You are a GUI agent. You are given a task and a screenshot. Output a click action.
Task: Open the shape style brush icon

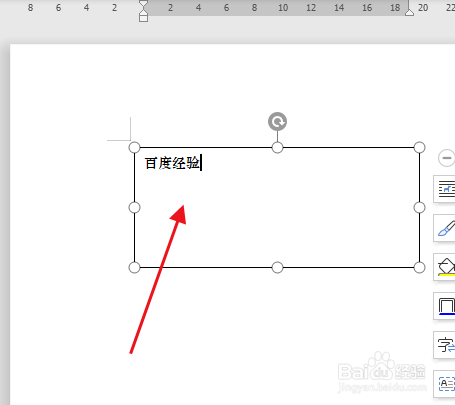coord(445,228)
